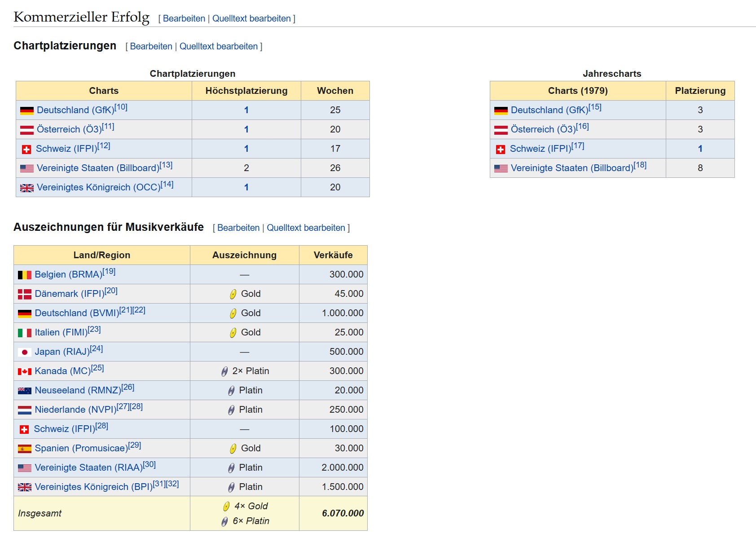Open the Kanada (MC) link
The width and height of the screenshot is (756, 538).
point(63,371)
